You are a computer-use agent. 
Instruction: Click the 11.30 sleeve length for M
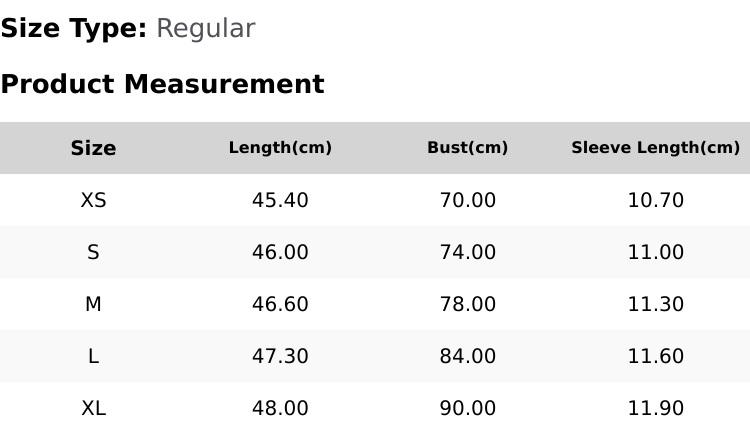656,304
